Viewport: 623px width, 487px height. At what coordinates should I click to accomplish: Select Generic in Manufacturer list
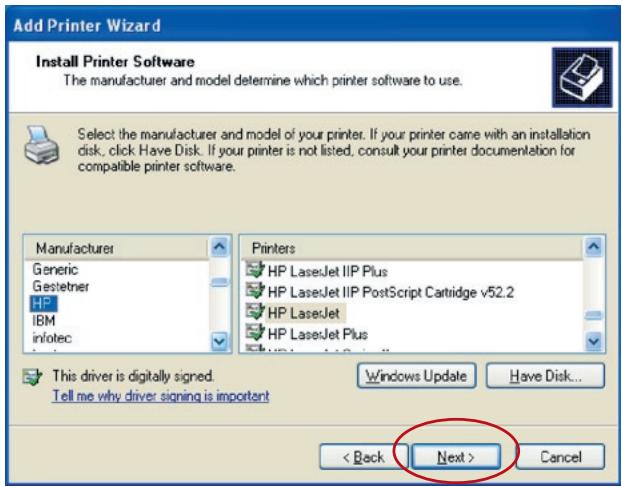pos(55,269)
